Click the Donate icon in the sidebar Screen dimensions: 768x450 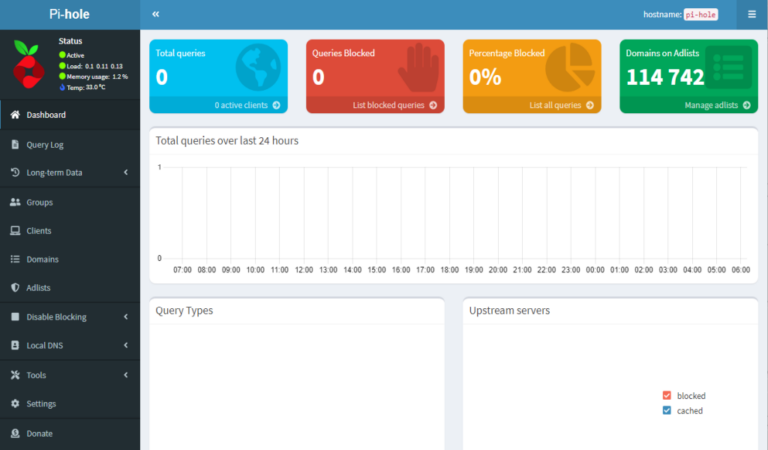point(15,433)
